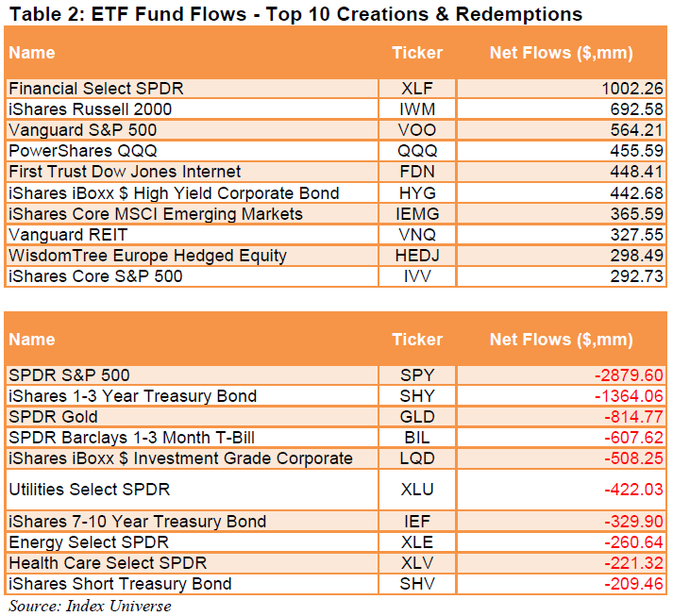Click the QQQ ticker cell
Viewport: 673px width, 616px height.
click(416, 151)
